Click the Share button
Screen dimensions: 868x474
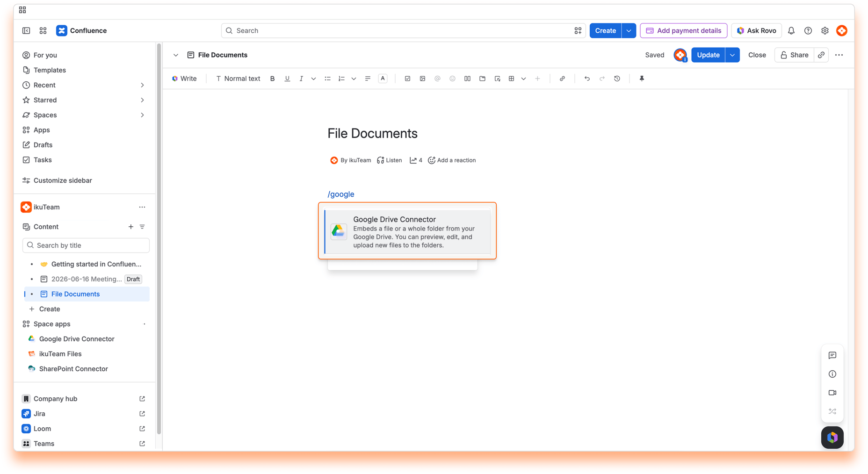[794, 55]
